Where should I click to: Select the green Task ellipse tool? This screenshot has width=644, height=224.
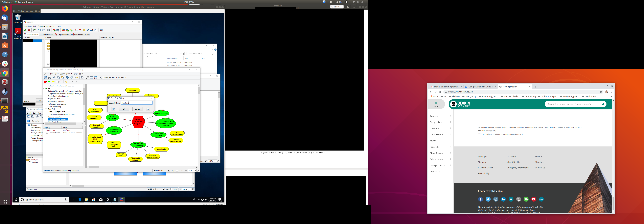(49, 82)
